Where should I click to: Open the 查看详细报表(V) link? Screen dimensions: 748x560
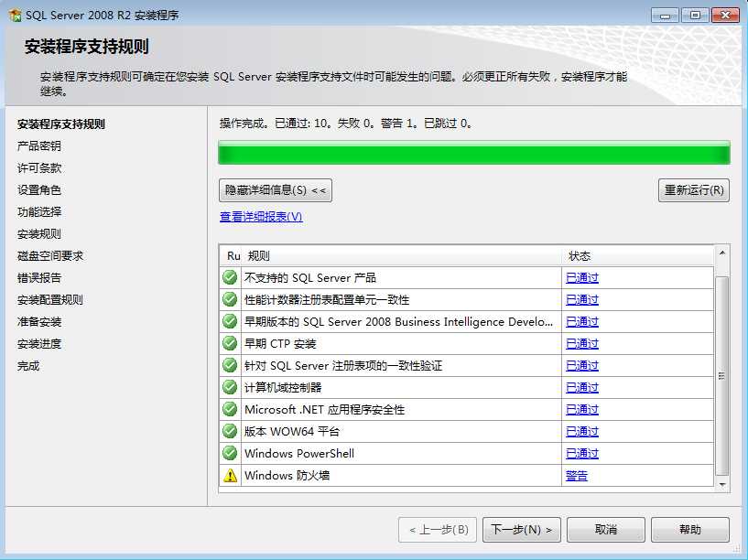pyautogui.click(x=261, y=216)
